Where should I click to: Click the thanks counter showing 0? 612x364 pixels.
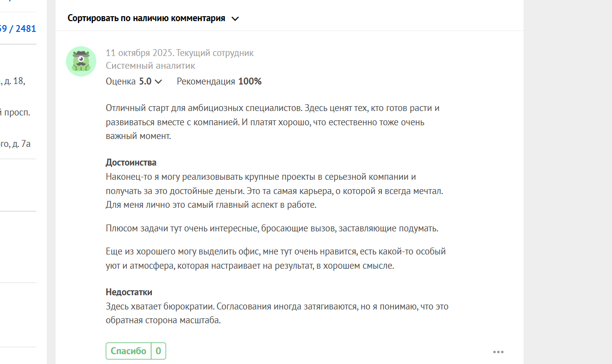coord(158,351)
